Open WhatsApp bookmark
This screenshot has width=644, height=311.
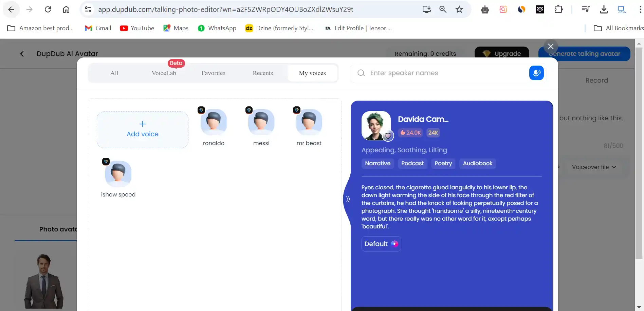[x=217, y=28]
